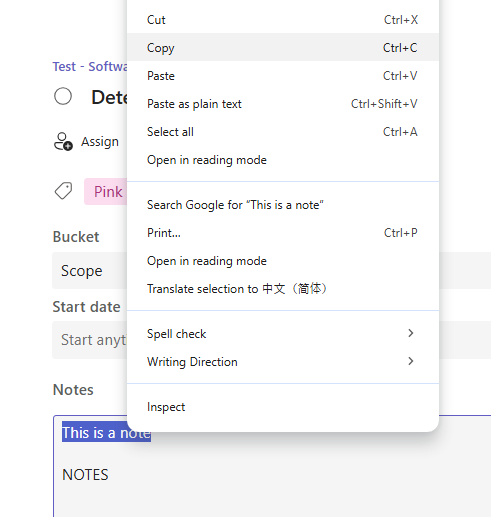Open in reading mode below Print
The width and height of the screenshot is (491, 517).
283,261
